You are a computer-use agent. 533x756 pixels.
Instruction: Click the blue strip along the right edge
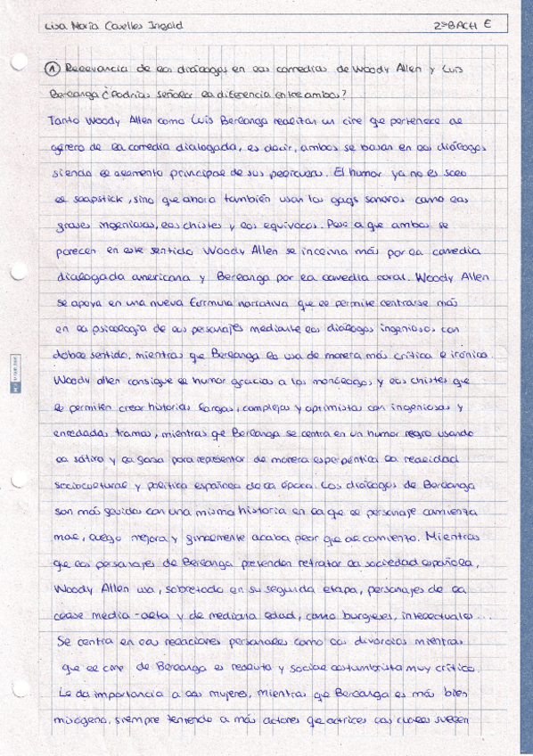coord(527,378)
